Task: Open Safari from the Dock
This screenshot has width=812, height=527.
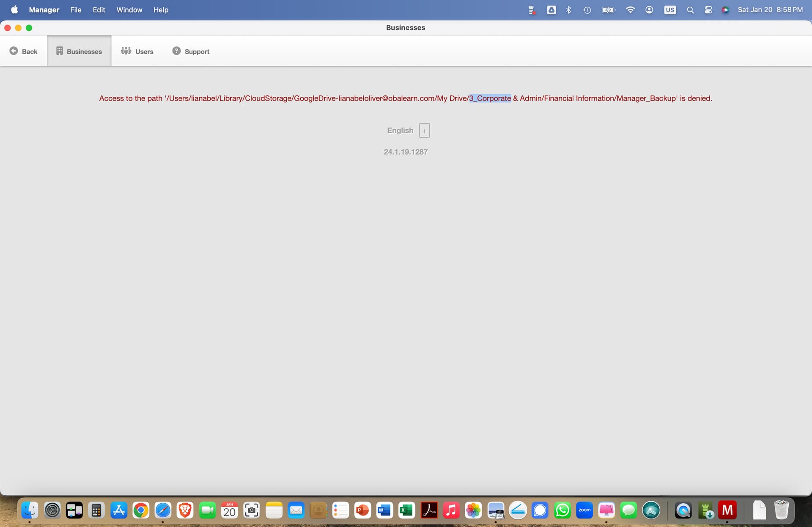Action: [163, 510]
